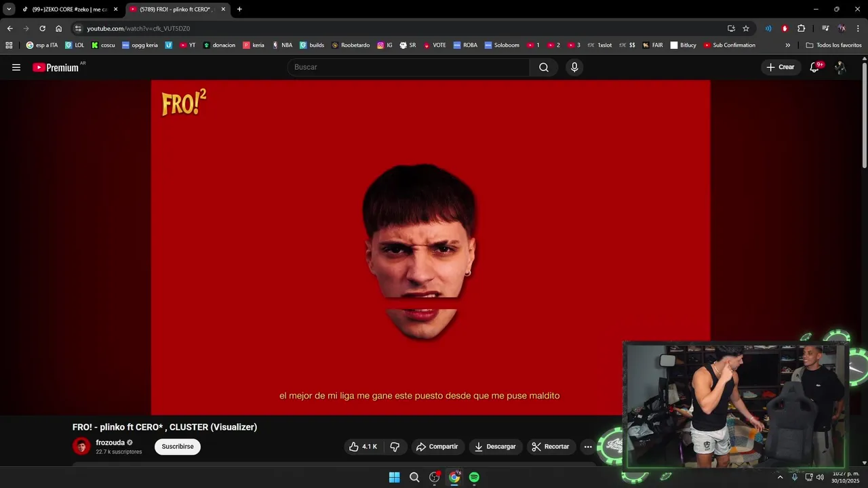Start voice search with microphone icon
This screenshot has width=868, height=488.
tap(574, 67)
